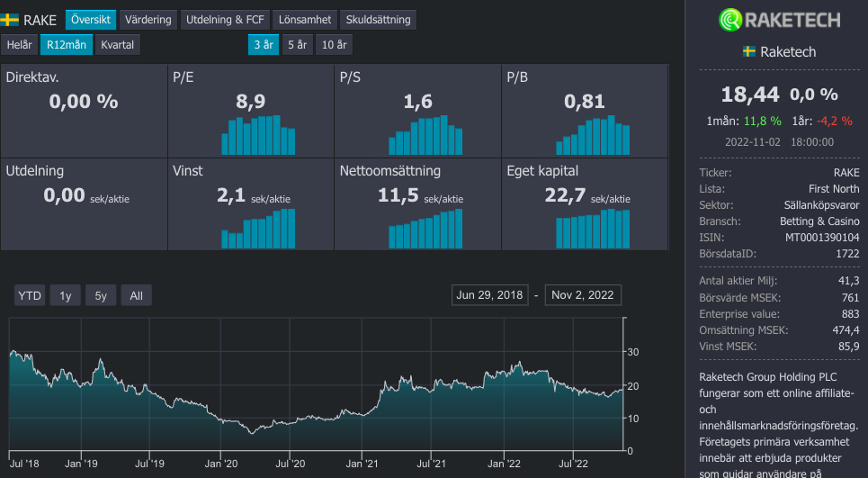Select the R12mån period option
The image size is (868, 478).
click(67, 45)
